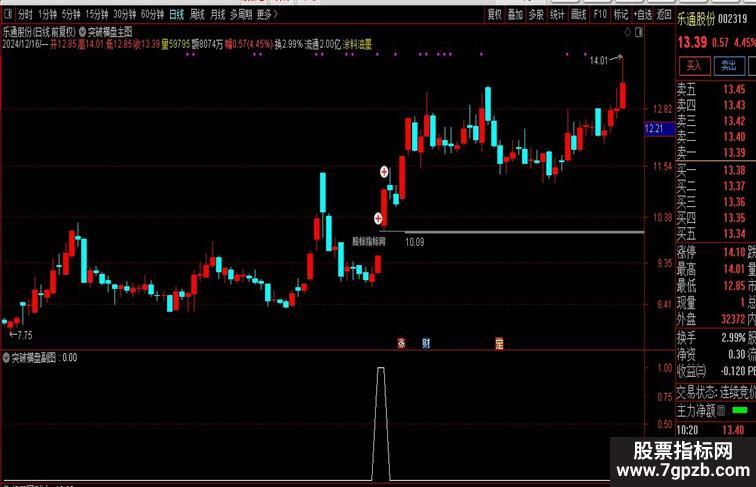
Task: Switch to 月线 monthly chart
Action: pos(218,15)
